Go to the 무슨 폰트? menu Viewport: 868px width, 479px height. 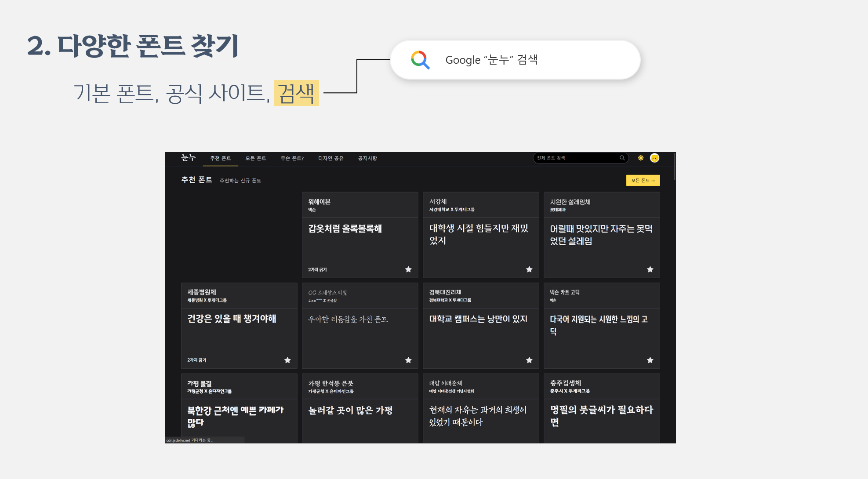(292, 158)
